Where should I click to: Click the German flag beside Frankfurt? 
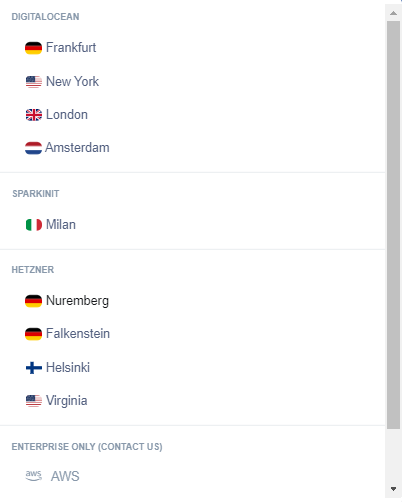[33, 48]
